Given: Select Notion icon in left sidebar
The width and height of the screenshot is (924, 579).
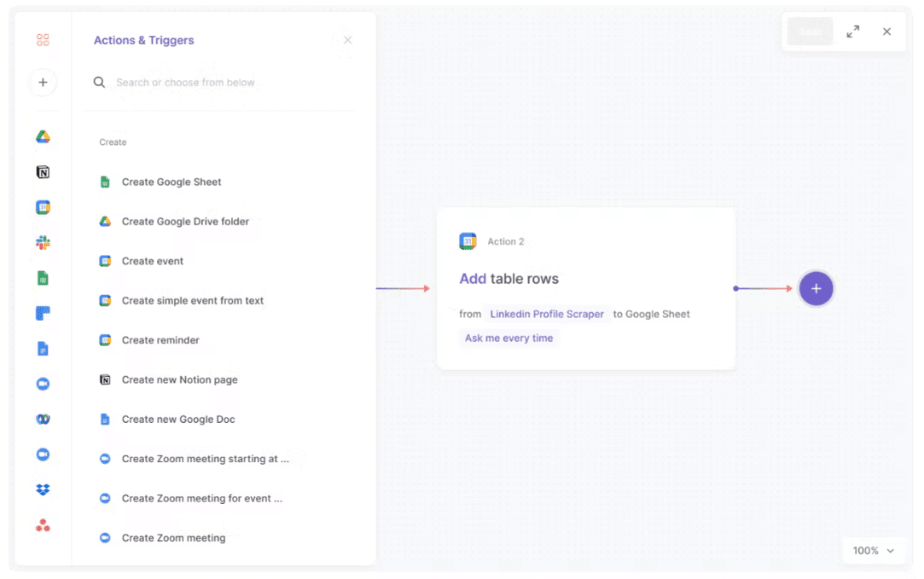Looking at the screenshot, I should click(43, 172).
